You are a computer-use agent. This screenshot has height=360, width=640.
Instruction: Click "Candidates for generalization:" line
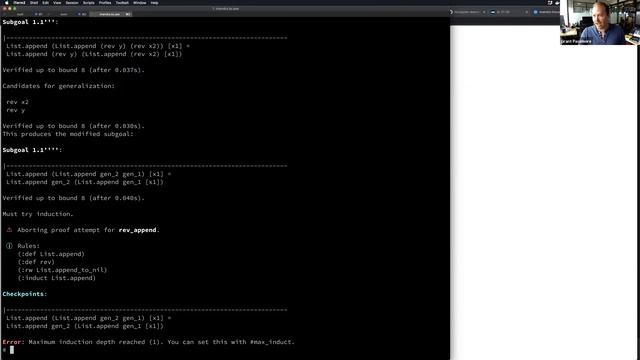click(x=59, y=86)
